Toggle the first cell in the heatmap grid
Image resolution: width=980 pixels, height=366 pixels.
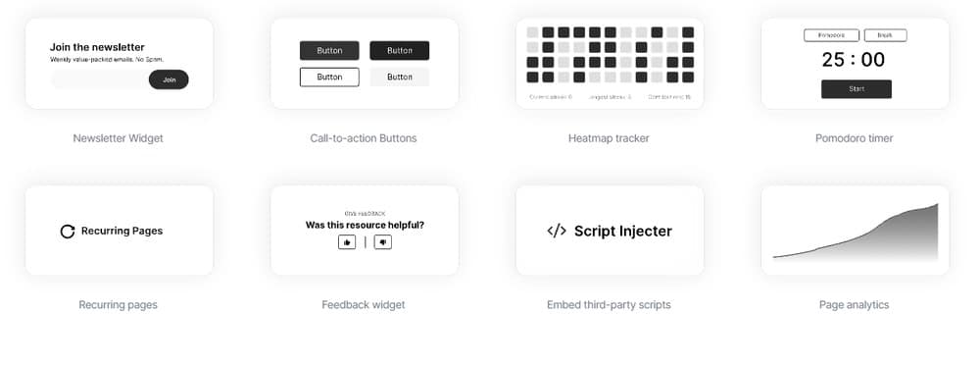coord(532,32)
